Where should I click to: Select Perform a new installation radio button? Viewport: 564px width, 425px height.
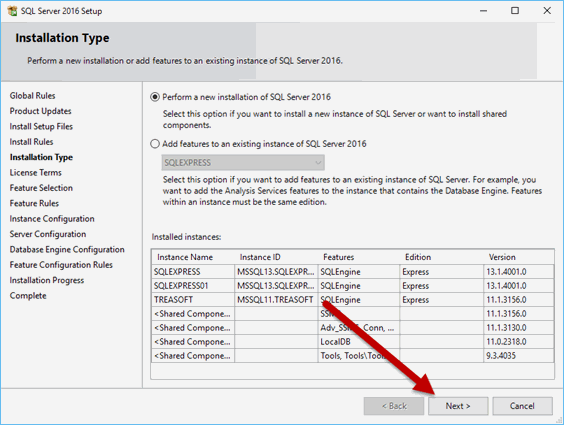point(155,97)
